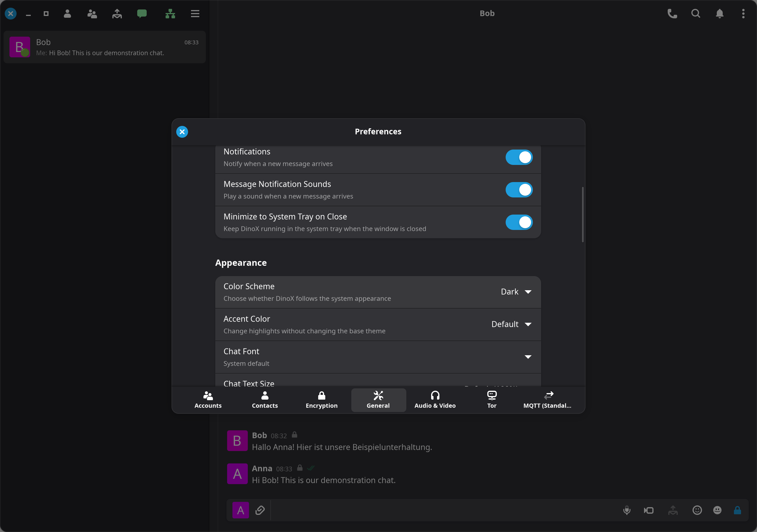This screenshot has height=532, width=757.
Task: Open the Accent Color Default dropdown
Action: coord(511,324)
